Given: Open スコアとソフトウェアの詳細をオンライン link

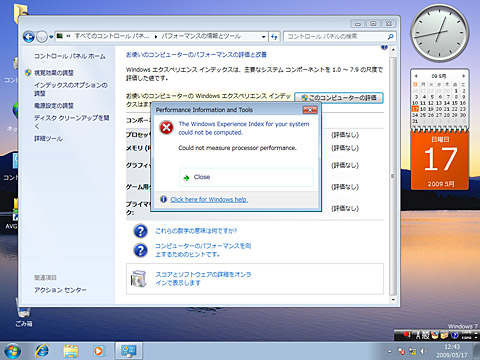Looking at the screenshot, I should pyautogui.click(x=203, y=279).
